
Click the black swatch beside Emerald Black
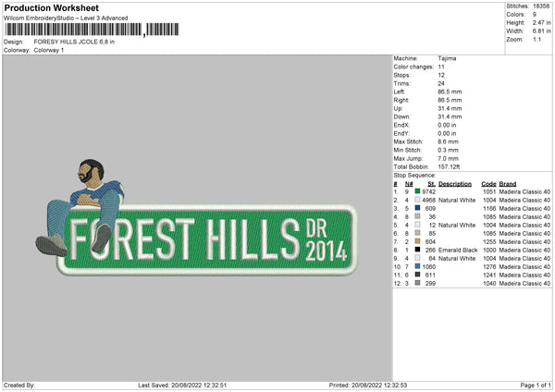(x=418, y=250)
